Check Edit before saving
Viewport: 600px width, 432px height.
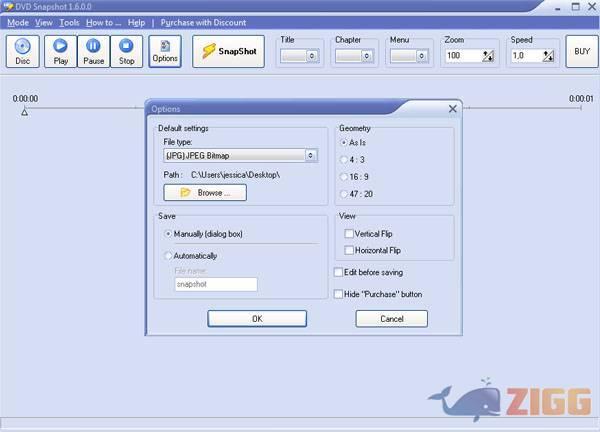click(x=369, y=272)
